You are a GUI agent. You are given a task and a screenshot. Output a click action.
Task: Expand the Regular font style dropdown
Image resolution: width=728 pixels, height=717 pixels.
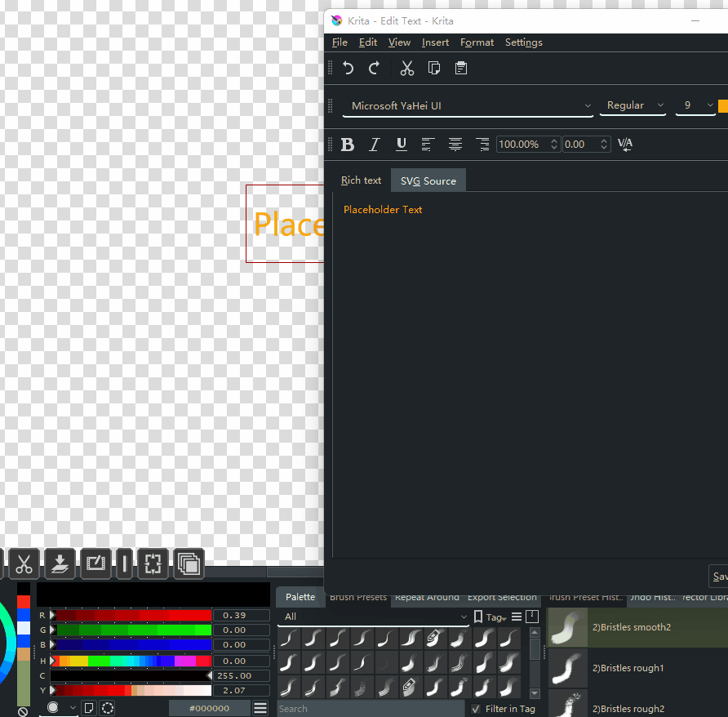click(x=633, y=106)
